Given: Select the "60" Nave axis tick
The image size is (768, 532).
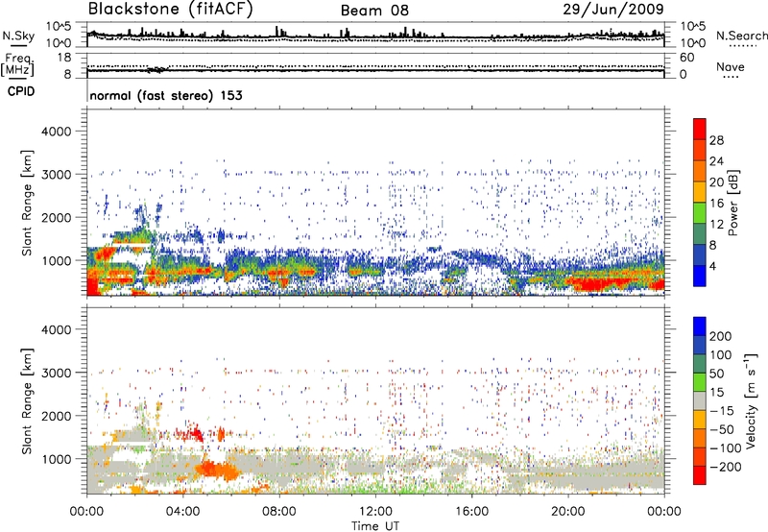Looking at the screenshot, I should [x=687, y=58].
